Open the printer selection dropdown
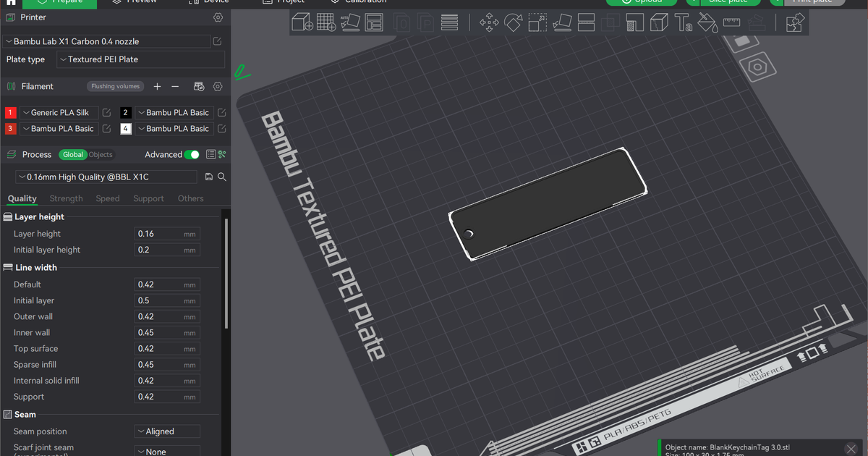The image size is (868, 456). point(106,41)
